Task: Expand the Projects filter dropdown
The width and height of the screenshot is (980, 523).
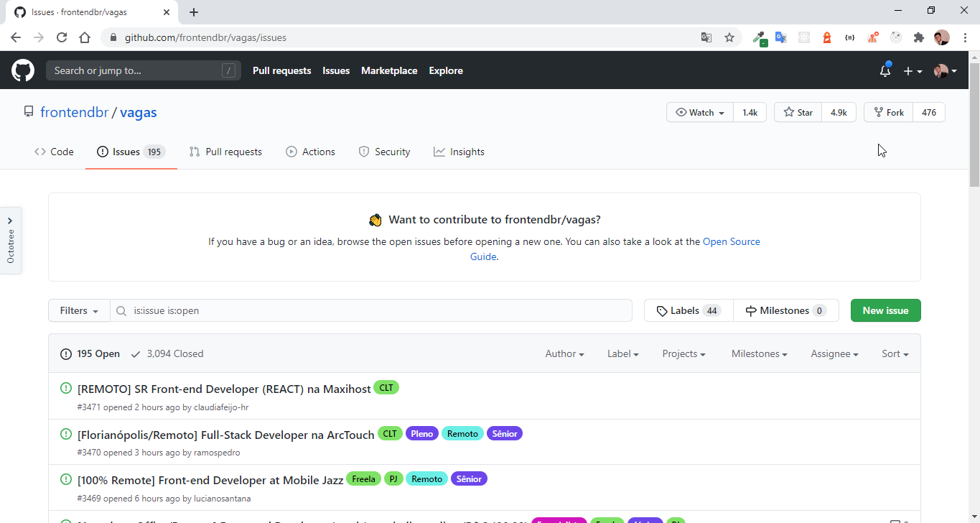Action: 683,353
